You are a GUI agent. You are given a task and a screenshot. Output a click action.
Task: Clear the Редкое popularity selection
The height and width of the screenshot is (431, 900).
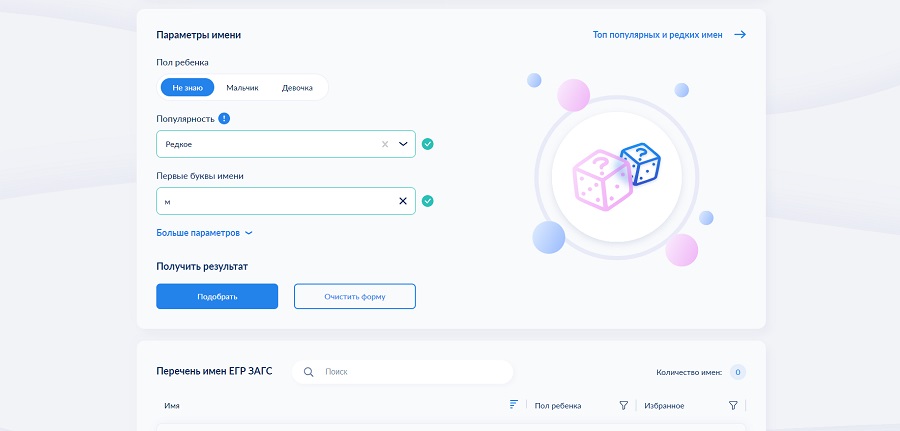[x=385, y=144]
